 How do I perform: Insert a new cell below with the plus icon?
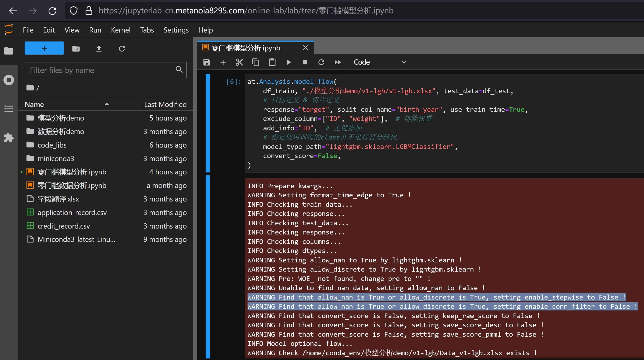tap(223, 62)
